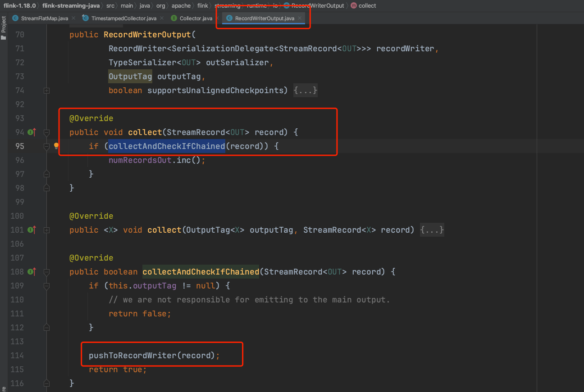Click line number 70 in the gutter
Image resolution: width=584 pixels, height=392 pixels.
(x=19, y=35)
